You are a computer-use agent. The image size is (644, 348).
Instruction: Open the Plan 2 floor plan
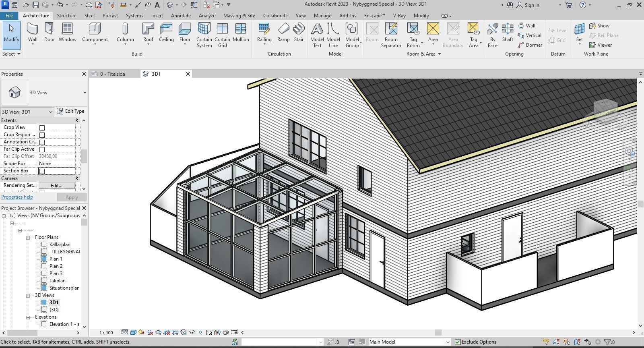(56, 266)
